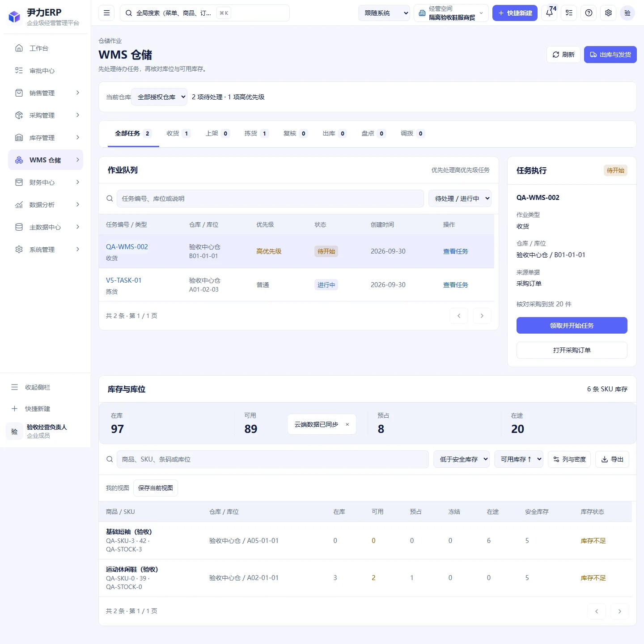Focus the 任务编号、库位或说明 search field
This screenshot has width=644, height=644.
tap(270, 199)
